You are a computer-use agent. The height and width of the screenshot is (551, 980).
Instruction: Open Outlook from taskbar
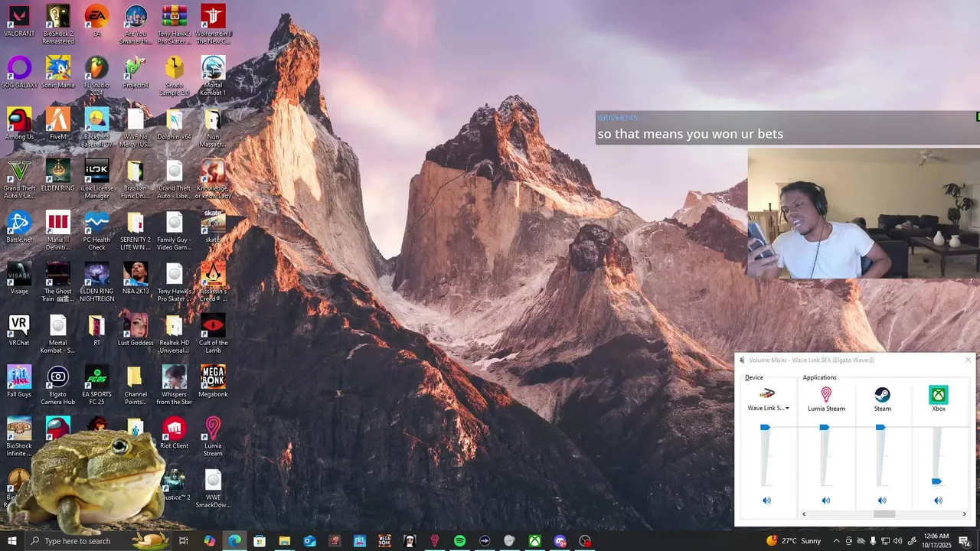tap(309, 541)
